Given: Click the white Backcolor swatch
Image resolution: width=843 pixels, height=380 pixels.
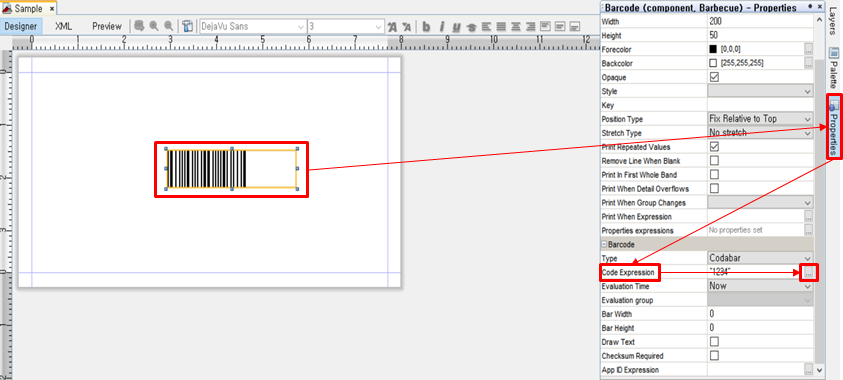Looking at the screenshot, I should tap(713, 63).
